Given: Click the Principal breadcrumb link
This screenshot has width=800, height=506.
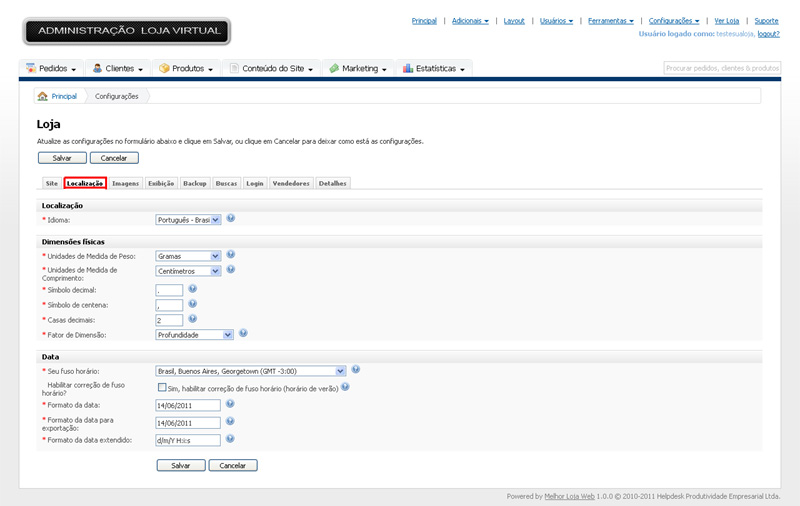Looking at the screenshot, I should tap(64, 96).
